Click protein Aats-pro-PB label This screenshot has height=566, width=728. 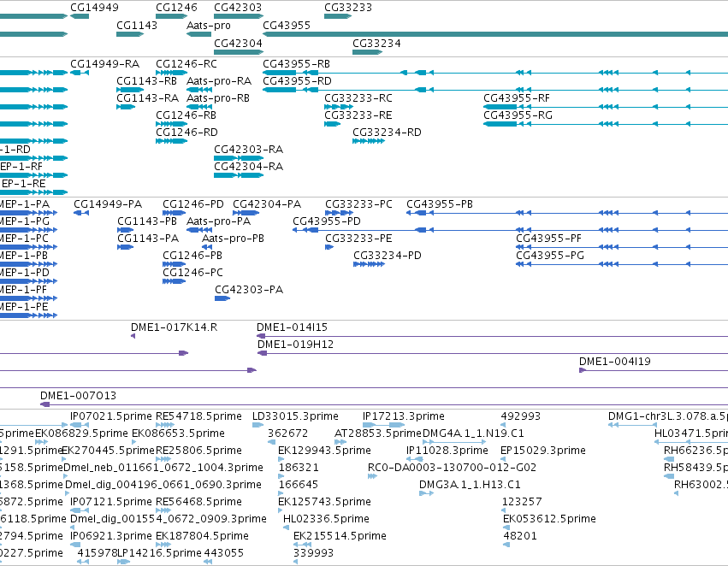(x=233, y=239)
